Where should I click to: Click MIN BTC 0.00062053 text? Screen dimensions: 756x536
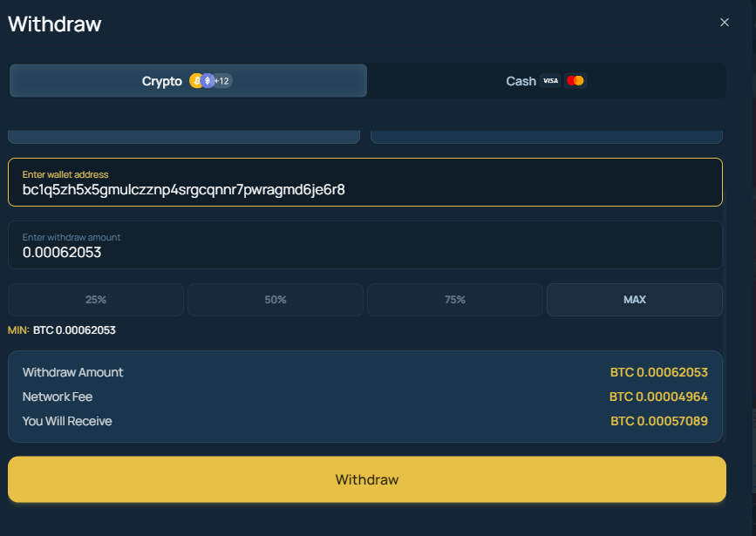(62, 330)
